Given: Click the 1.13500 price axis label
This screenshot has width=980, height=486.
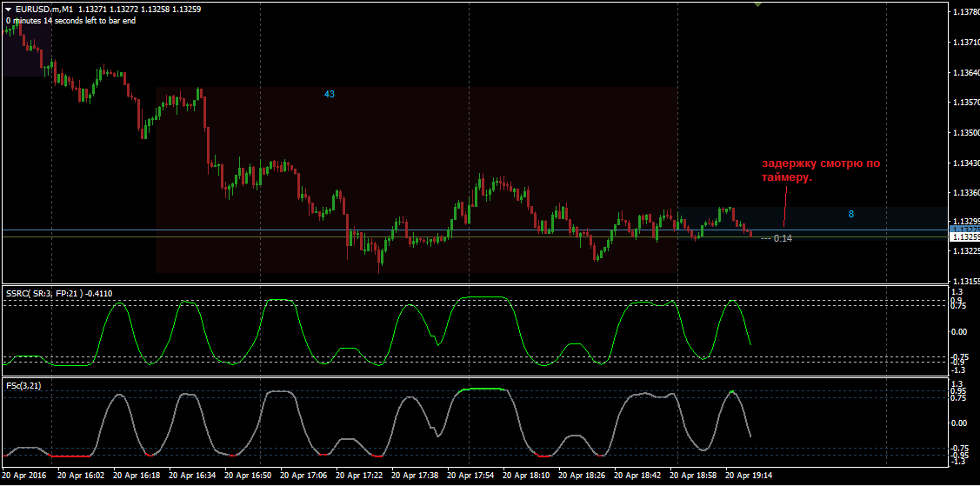Looking at the screenshot, I should 965,133.
